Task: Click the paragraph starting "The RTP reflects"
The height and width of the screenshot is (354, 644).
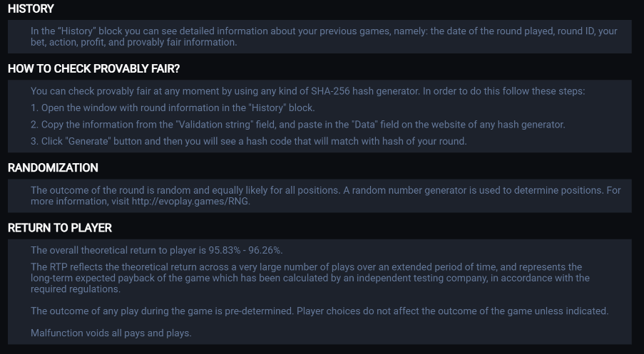Action: (x=310, y=278)
